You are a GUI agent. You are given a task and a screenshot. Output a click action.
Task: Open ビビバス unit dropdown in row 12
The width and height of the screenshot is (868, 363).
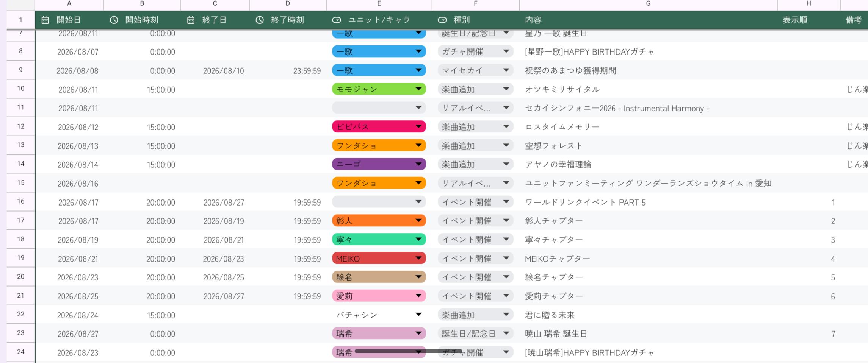[x=379, y=127]
